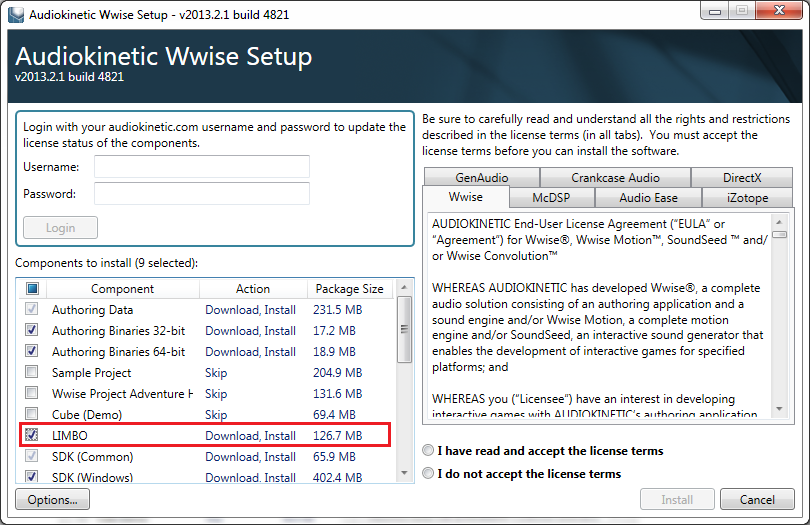Click the Wwise Setup title bar app icon
This screenshot has height=525, width=810.
(16, 14)
